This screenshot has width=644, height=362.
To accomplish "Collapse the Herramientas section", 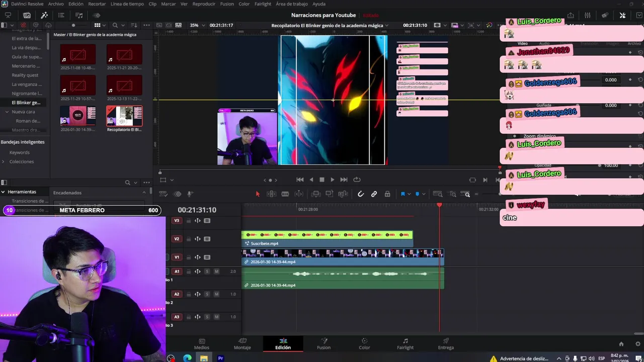I will 3,192.
